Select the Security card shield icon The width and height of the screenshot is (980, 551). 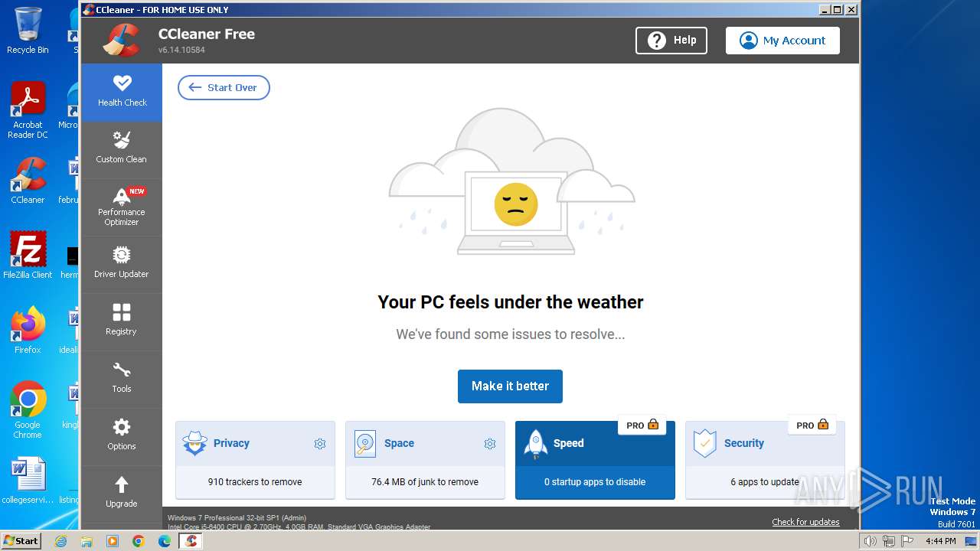pyautogui.click(x=704, y=444)
